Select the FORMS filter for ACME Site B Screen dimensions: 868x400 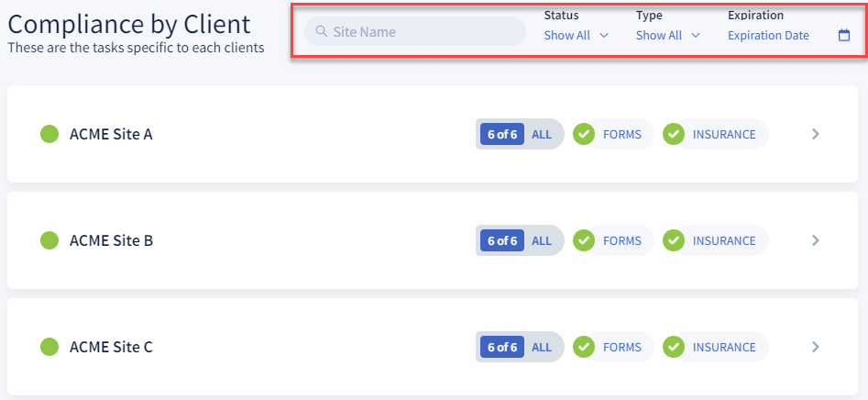point(621,240)
